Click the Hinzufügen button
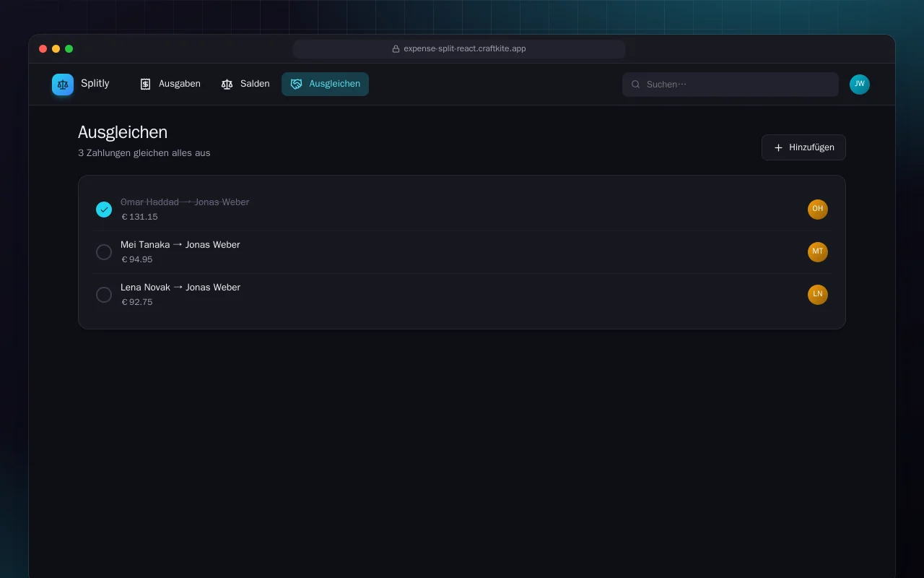The image size is (924, 578). click(803, 147)
